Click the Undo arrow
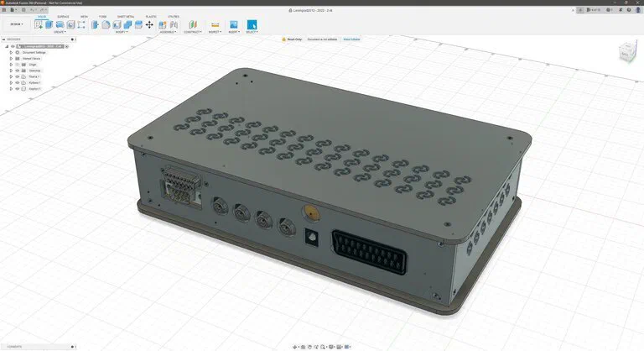The height and width of the screenshot is (351, 644). click(33, 10)
